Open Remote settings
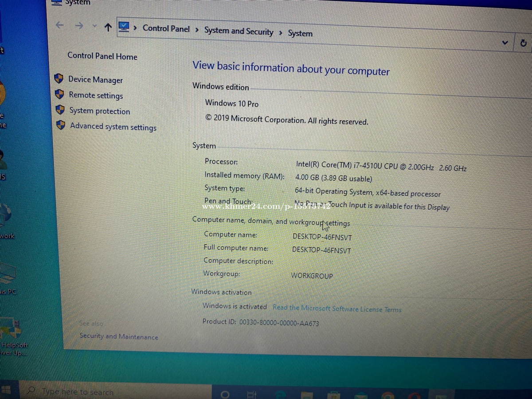This screenshot has width=532, height=399. point(96,95)
